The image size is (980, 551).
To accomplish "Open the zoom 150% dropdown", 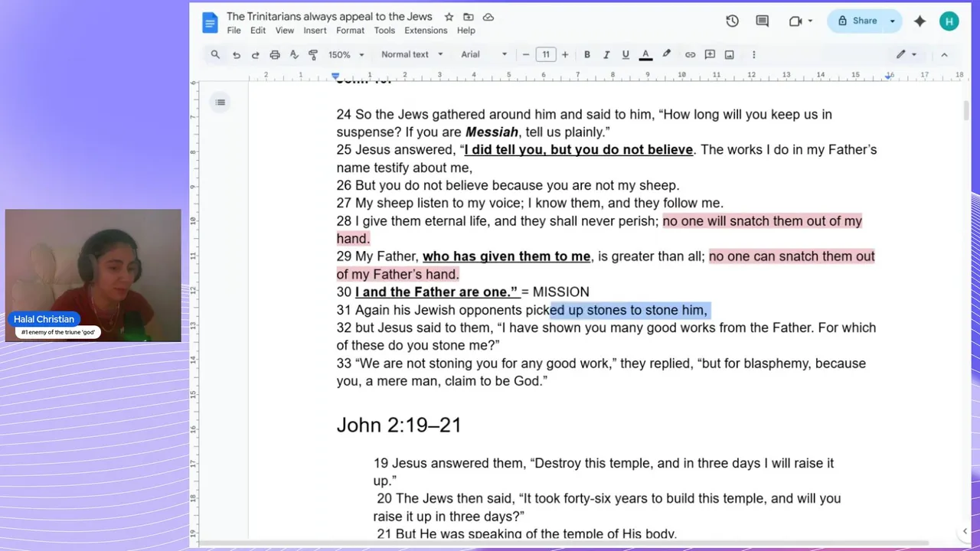I will pos(346,54).
